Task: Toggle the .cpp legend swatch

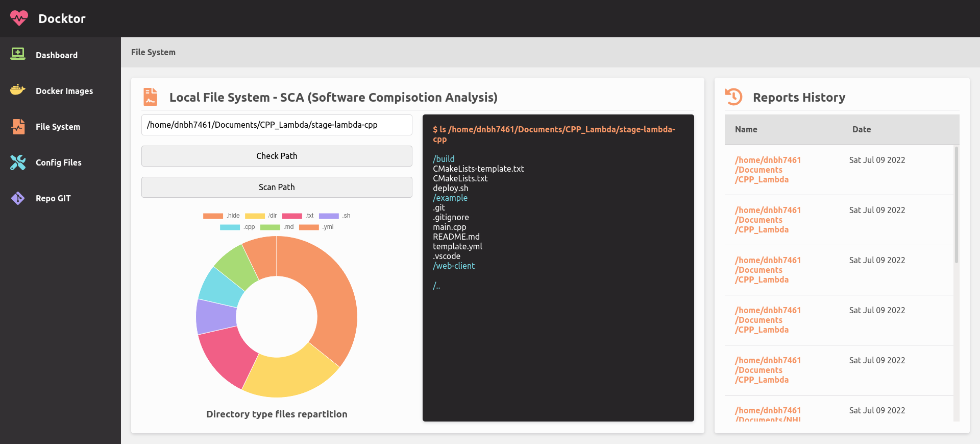Action: click(230, 227)
